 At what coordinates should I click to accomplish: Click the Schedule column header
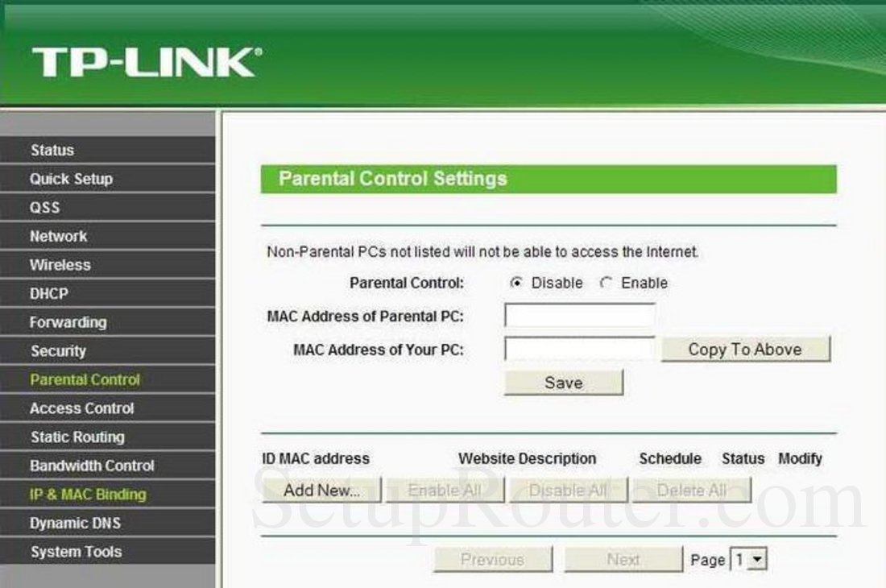670,458
